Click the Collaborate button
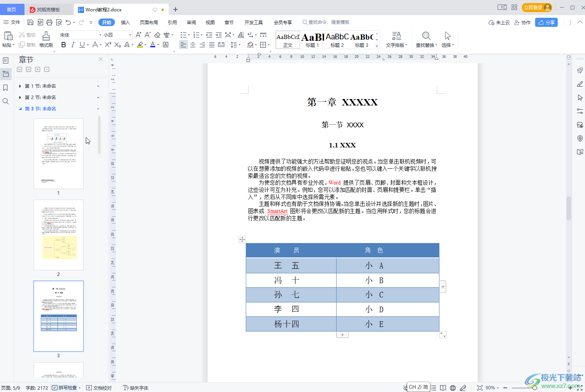The height and width of the screenshot is (392, 585). 522,22
